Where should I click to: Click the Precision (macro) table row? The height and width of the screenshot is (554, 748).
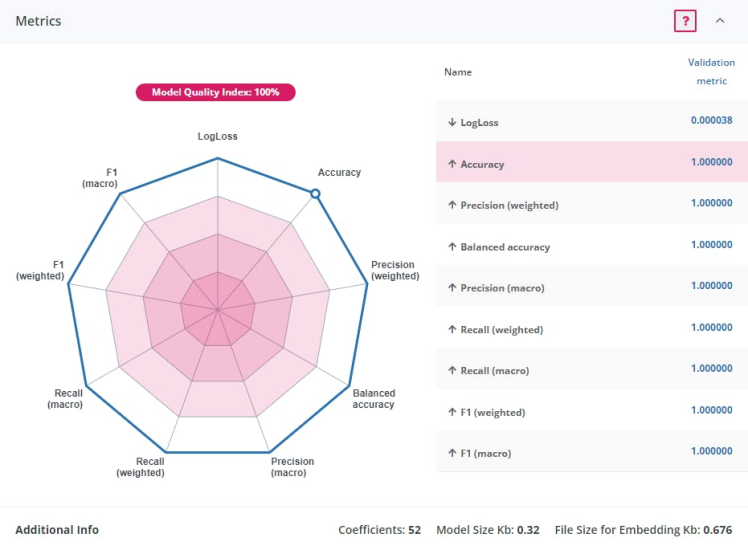(x=591, y=288)
